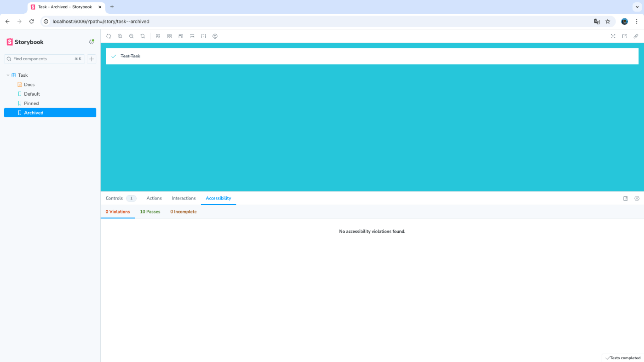644x362 pixels.
Task: Open the story in a new tab
Action: tap(625, 36)
